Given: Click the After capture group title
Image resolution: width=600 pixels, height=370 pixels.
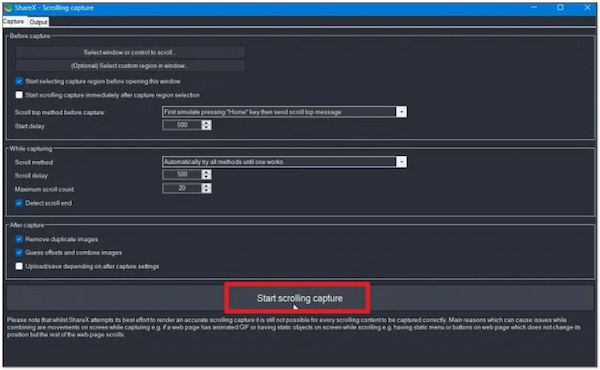Looking at the screenshot, I should pos(27,225).
